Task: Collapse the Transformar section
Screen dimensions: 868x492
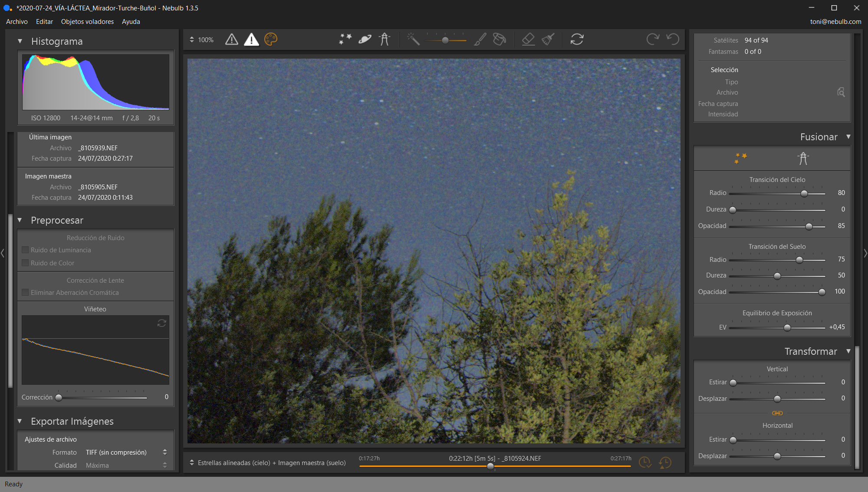Action: 848,351
